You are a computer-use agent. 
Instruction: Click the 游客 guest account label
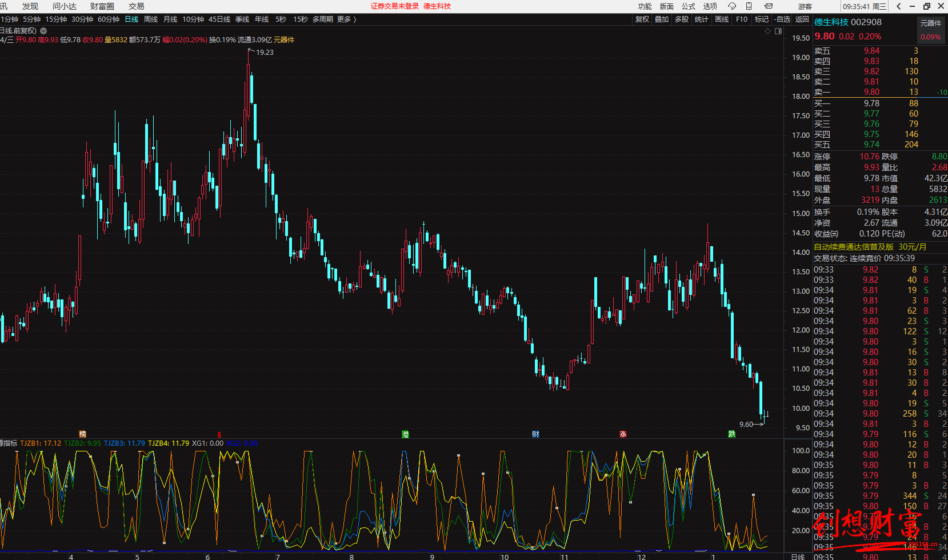[x=805, y=6]
